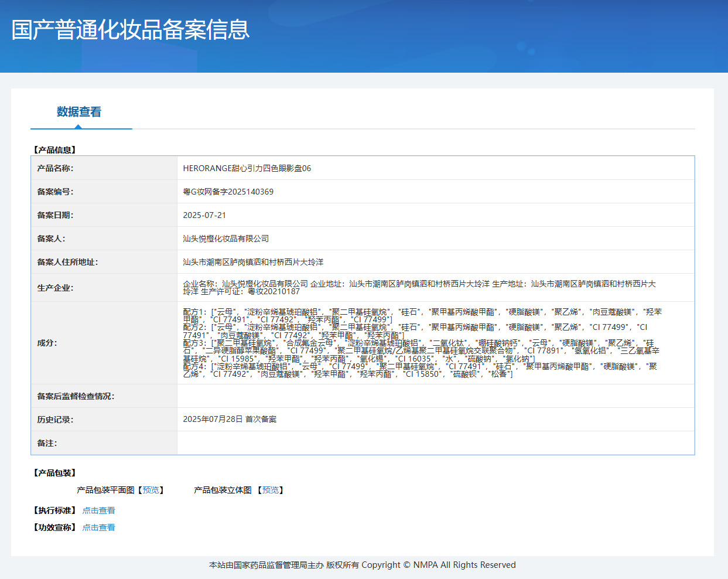Click the 生产企业 details text

coord(419,287)
